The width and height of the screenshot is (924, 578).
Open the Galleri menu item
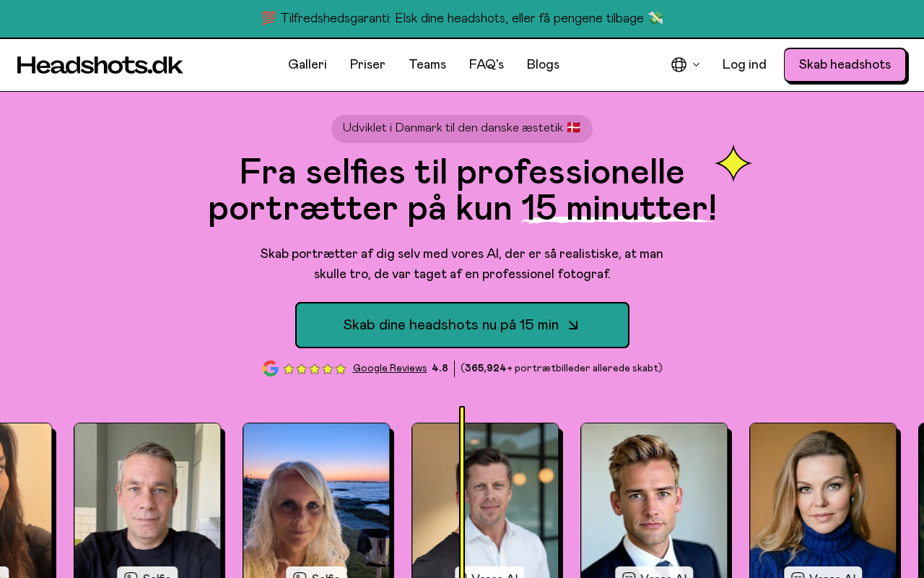(308, 65)
